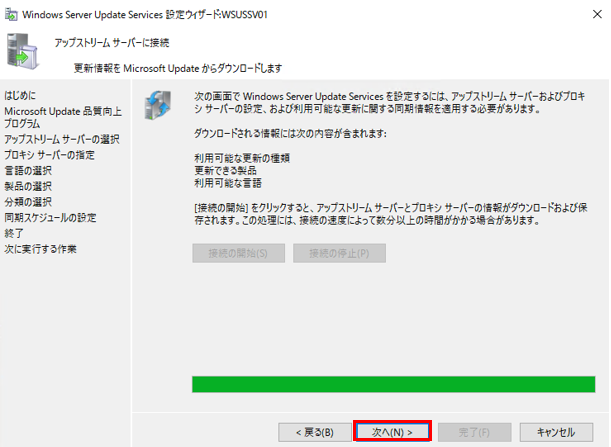Open 同期スケジュールの設定 step
611x447 pixels.
click(50, 217)
